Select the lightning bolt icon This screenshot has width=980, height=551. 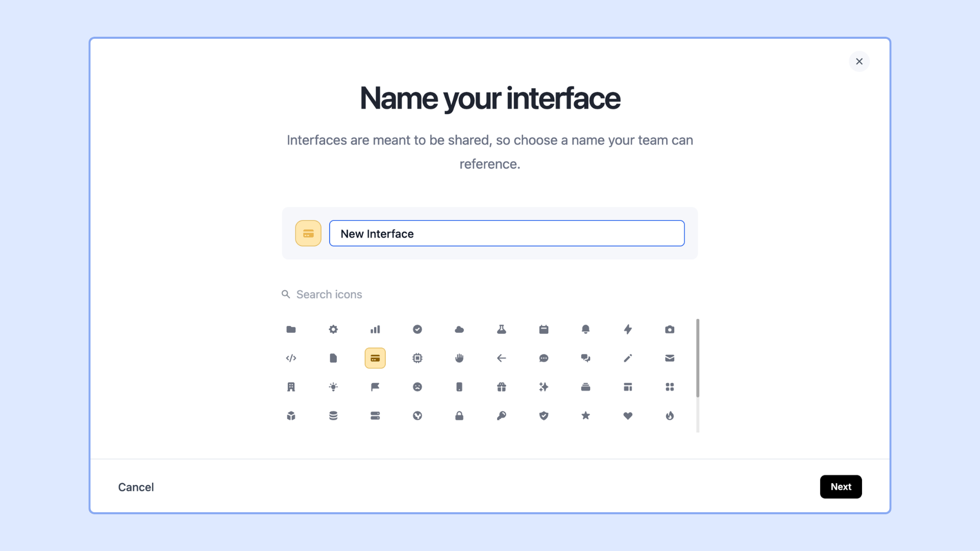click(x=628, y=330)
